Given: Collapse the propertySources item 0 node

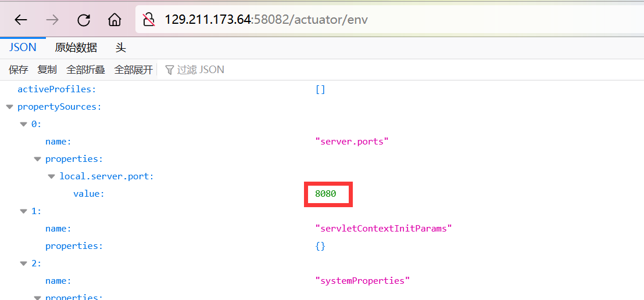Looking at the screenshot, I should [x=24, y=124].
